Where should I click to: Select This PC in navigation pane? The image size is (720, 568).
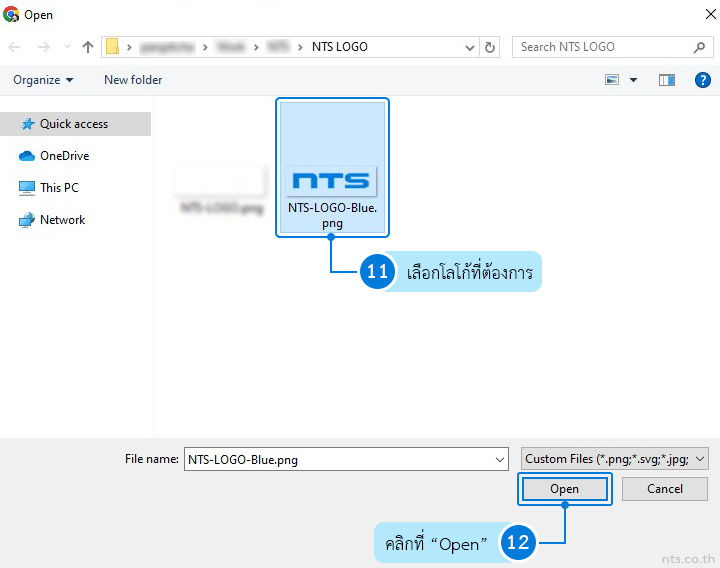(x=49, y=188)
